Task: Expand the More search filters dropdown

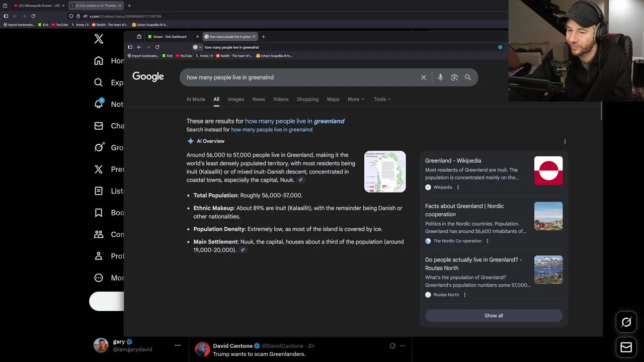Action: [356, 99]
